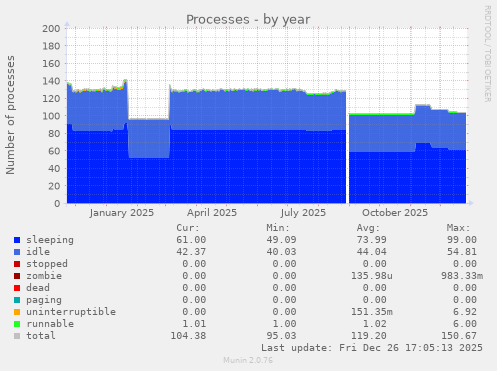The height and width of the screenshot is (371, 497).
Task: Click the 'April 2025' axis label
Action: point(212,213)
